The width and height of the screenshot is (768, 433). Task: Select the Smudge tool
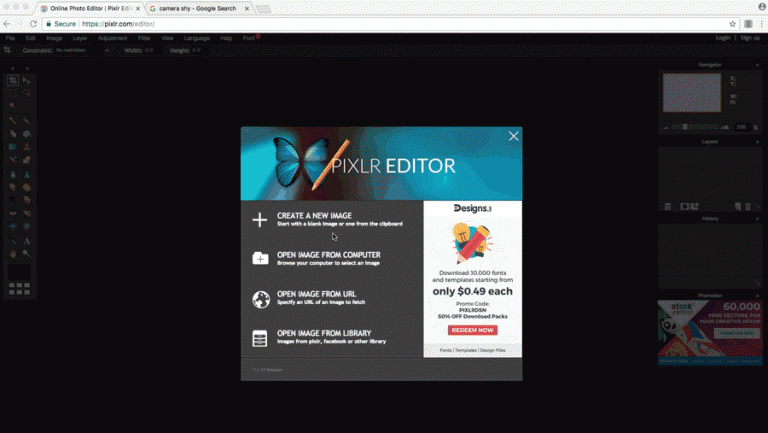[x=13, y=187]
